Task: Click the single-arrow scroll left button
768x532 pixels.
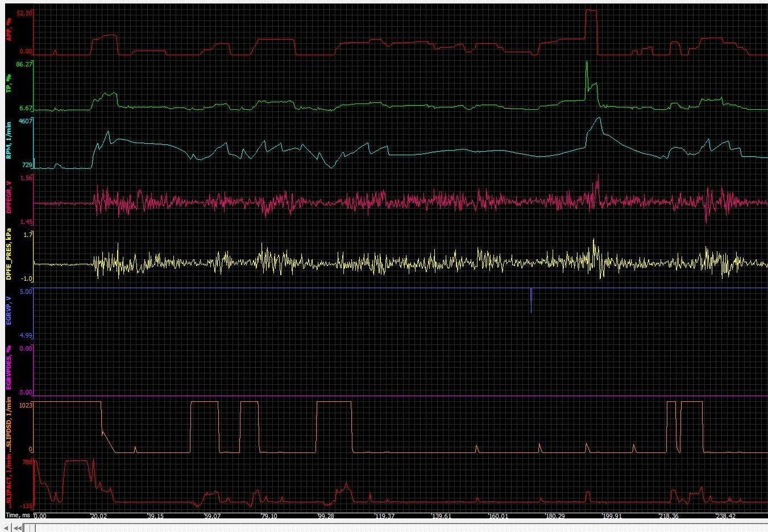Action: tap(6, 528)
